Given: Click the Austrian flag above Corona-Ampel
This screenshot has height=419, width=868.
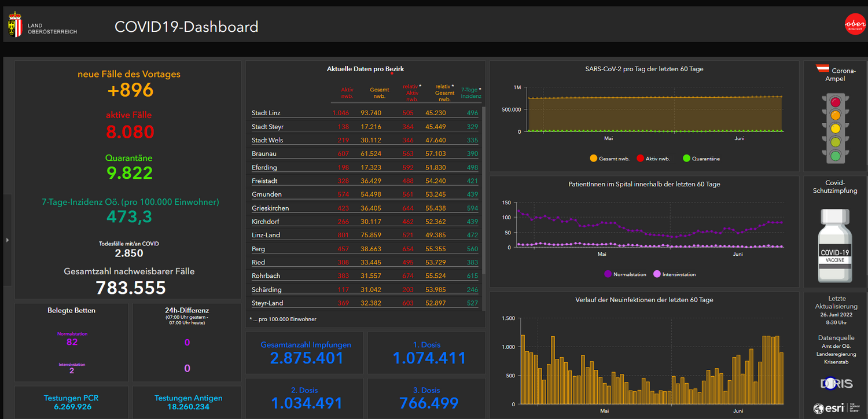Looking at the screenshot, I should 823,68.
